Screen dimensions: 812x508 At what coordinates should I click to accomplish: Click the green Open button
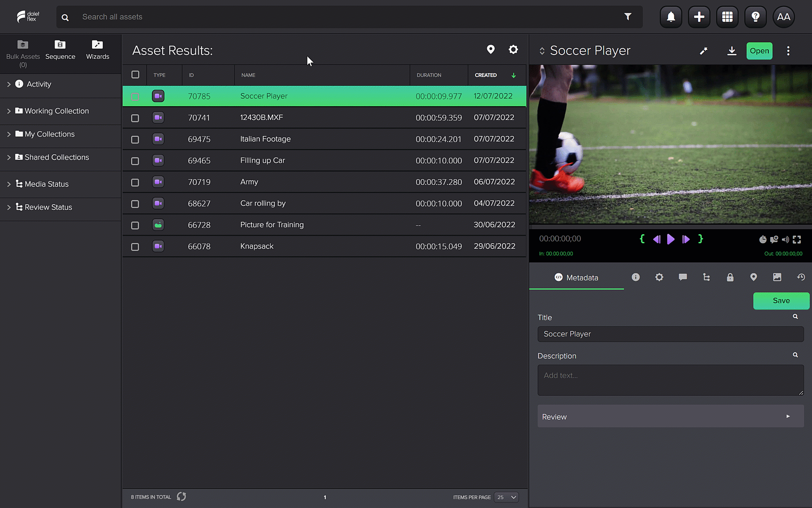(x=759, y=51)
